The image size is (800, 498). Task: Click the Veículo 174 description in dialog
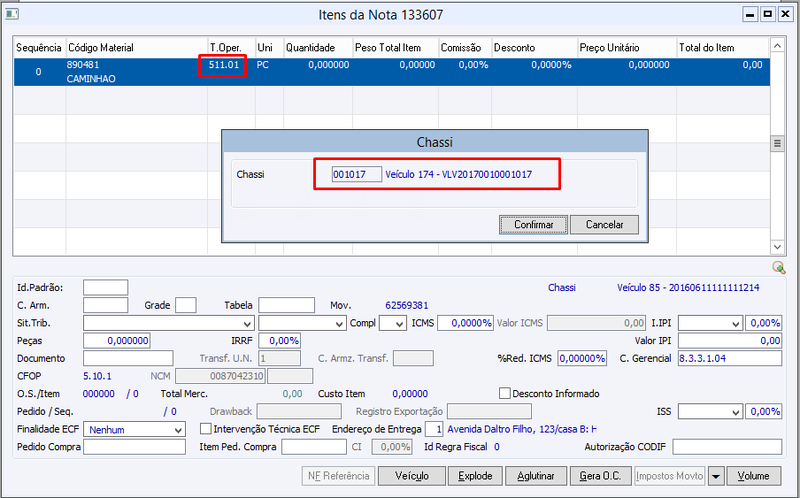click(459, 175)
